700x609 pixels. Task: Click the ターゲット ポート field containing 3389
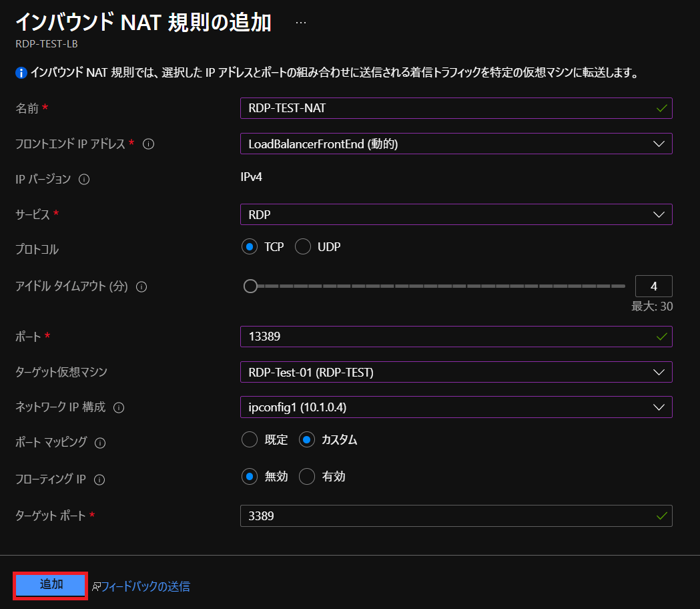point(456,516)
